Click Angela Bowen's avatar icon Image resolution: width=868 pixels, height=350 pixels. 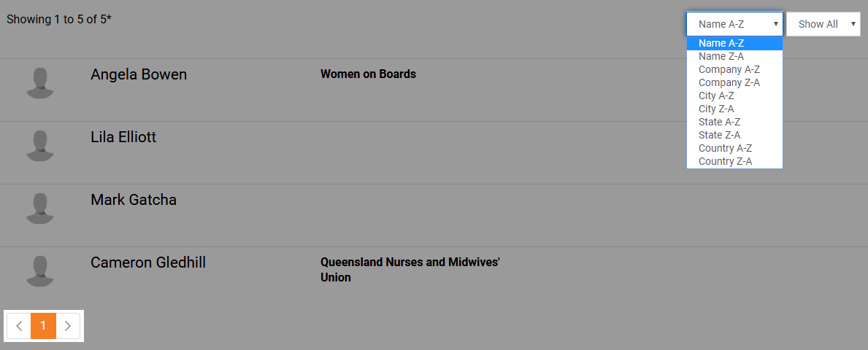[40, 83]
